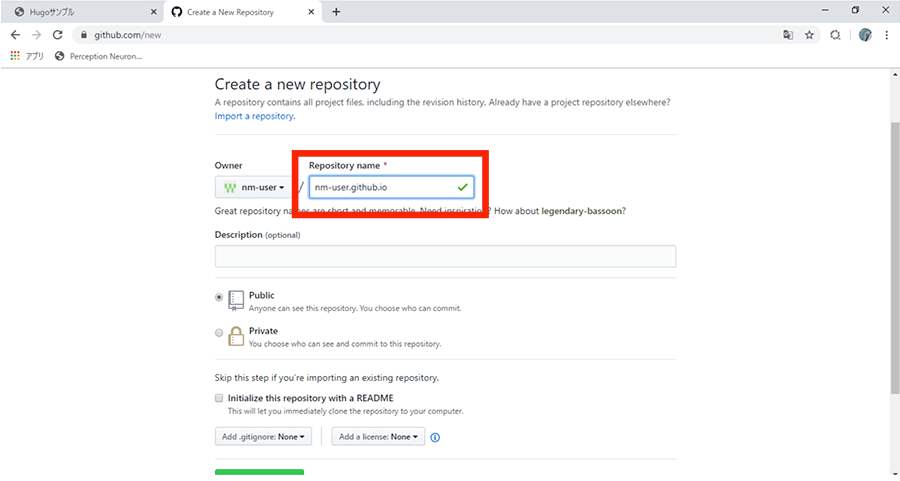The image size is (900, 481).
Task: Use the legendary-bassoon name suggestion
Action: click(582, 211)
